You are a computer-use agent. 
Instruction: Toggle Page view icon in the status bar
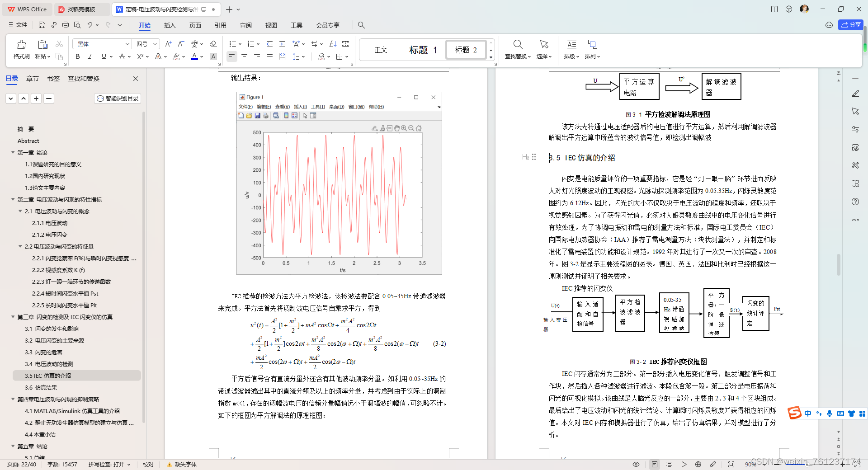pyautogui.click(x=655, y=464)
